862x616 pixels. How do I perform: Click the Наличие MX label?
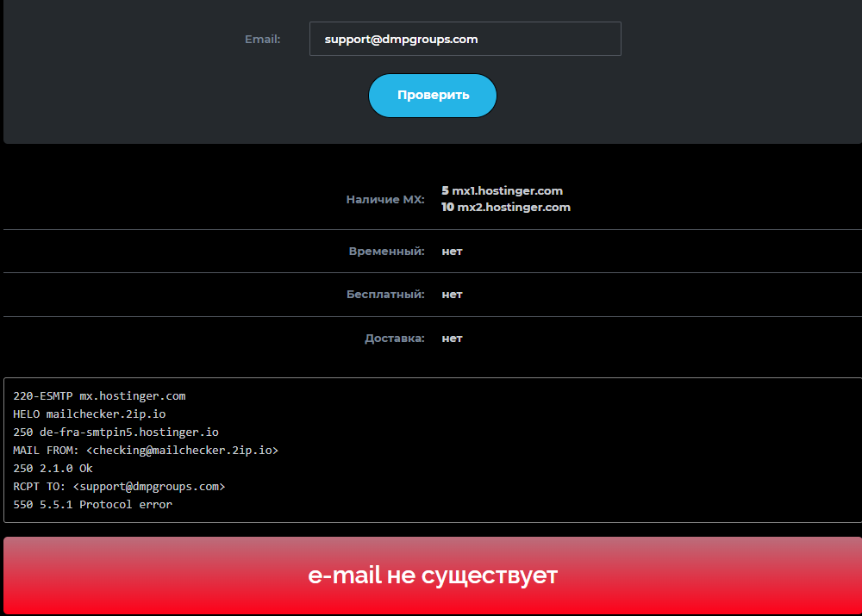[x=385, y=199]
